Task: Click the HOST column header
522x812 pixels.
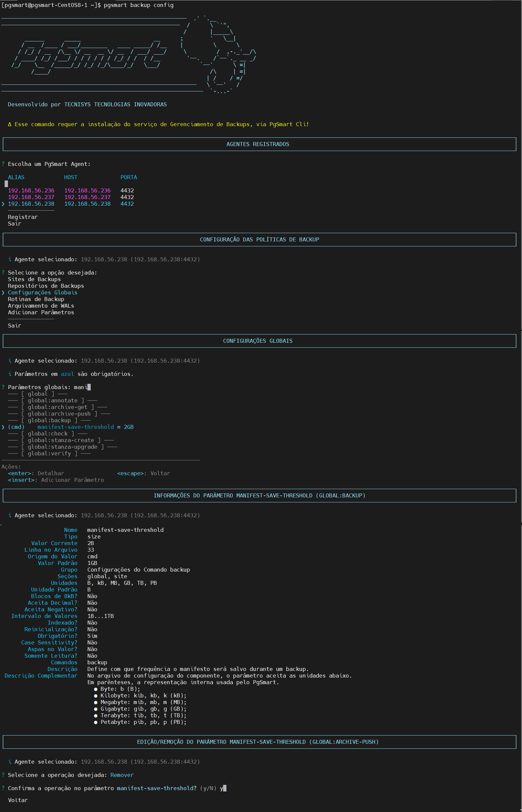Action: click(x=71, y=177)
